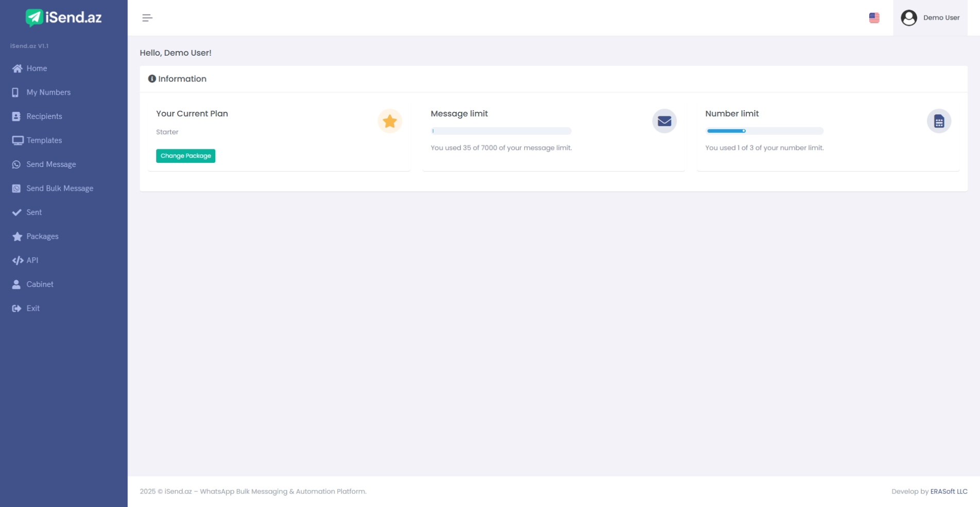This screenshot has width=980, height=507.
Task: Click the 'Your Current Plan' heading
Action: pos(192,114)
